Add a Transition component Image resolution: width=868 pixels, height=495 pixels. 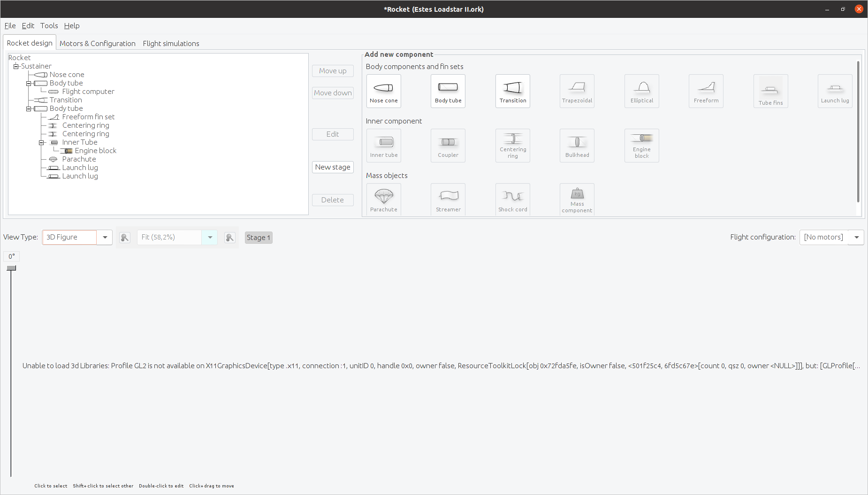pyautogui.click(x=512, y=91)
